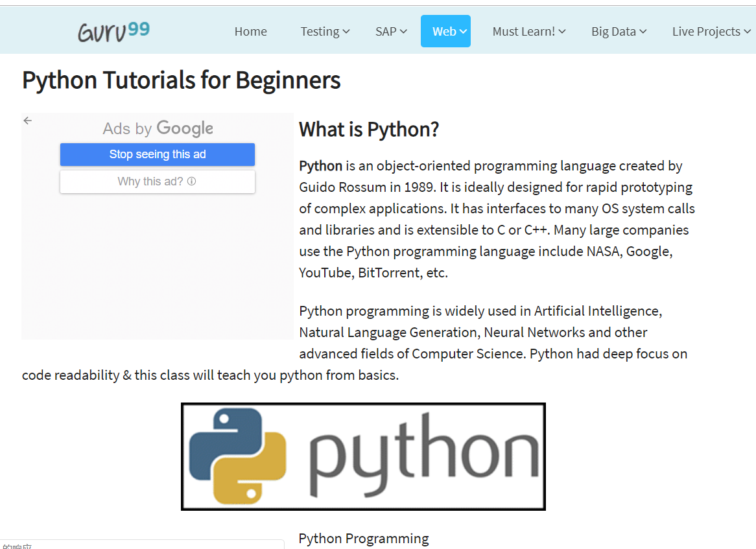Open the Guru99 logo homepage link
The image size is (756, 549).
coord(113,32)
